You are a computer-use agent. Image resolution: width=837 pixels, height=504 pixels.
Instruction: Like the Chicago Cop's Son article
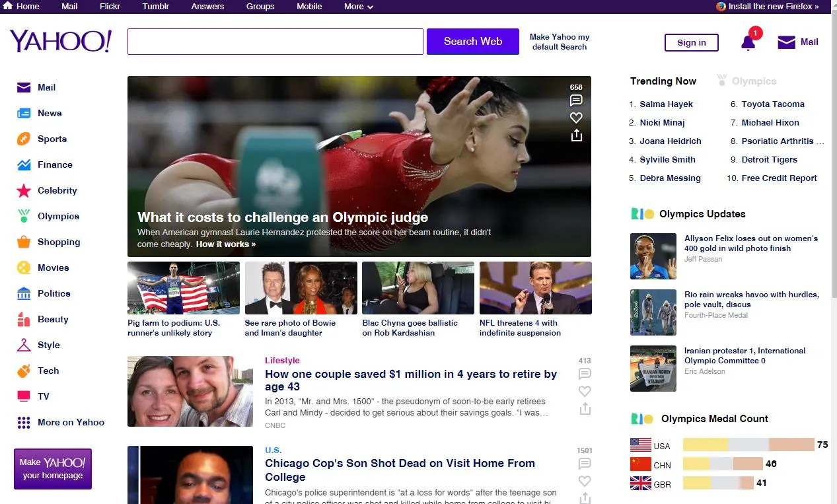coord(585,481)
